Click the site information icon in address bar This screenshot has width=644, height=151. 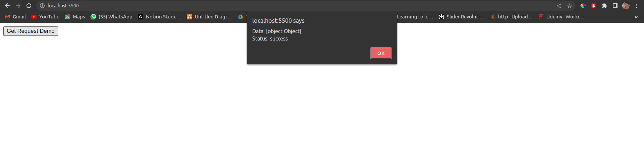42,6
